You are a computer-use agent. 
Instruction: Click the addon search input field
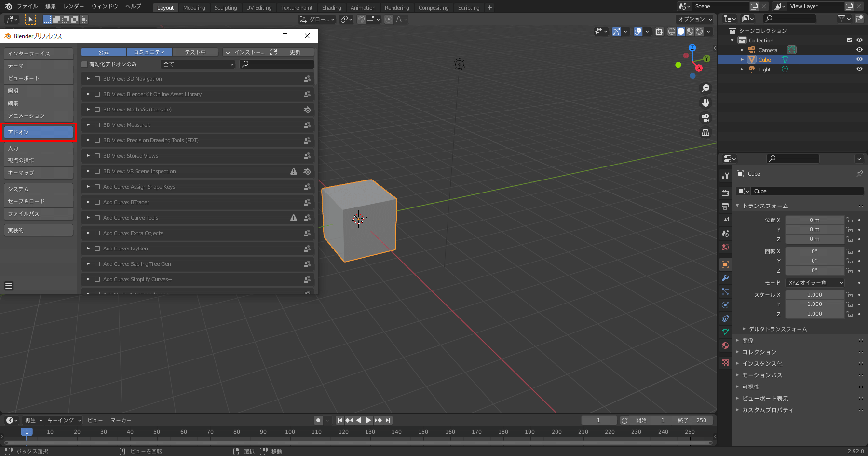click(x=277, y=64)
